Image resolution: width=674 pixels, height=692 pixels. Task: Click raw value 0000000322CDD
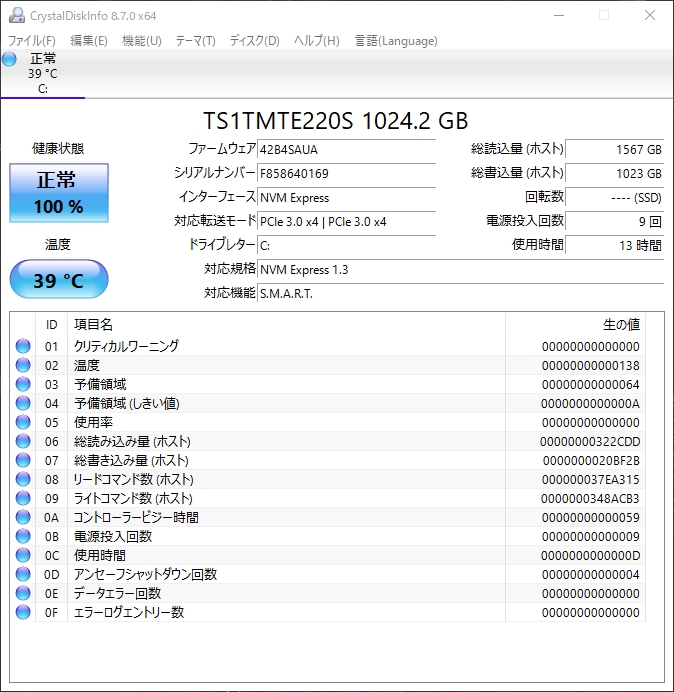(x=590, y=441)
